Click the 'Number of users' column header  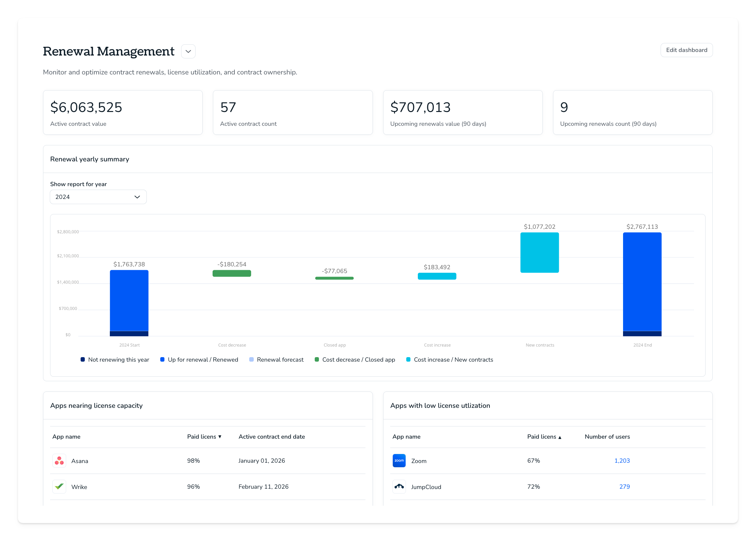click(607, 437)
